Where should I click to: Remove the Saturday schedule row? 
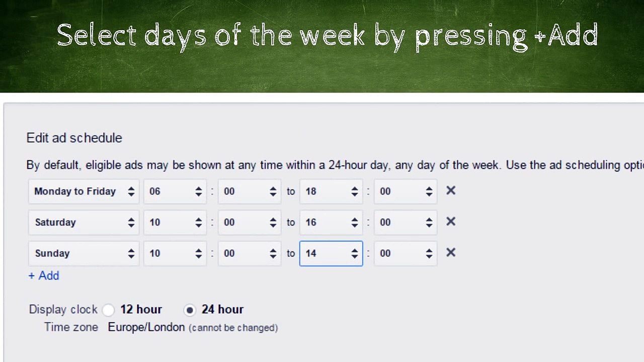451,222
